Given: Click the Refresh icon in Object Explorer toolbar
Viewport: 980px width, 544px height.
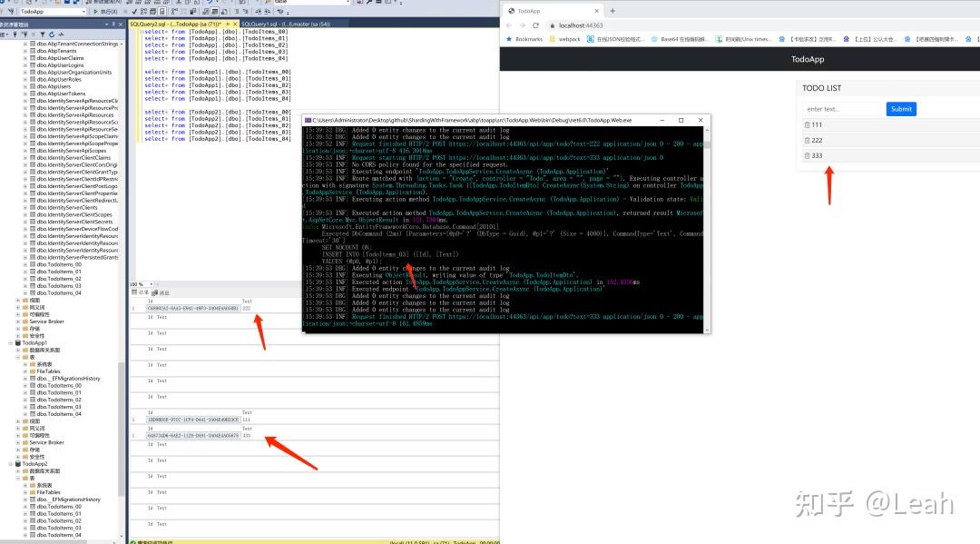Looking at the screenshot, I should click(52, 35).
